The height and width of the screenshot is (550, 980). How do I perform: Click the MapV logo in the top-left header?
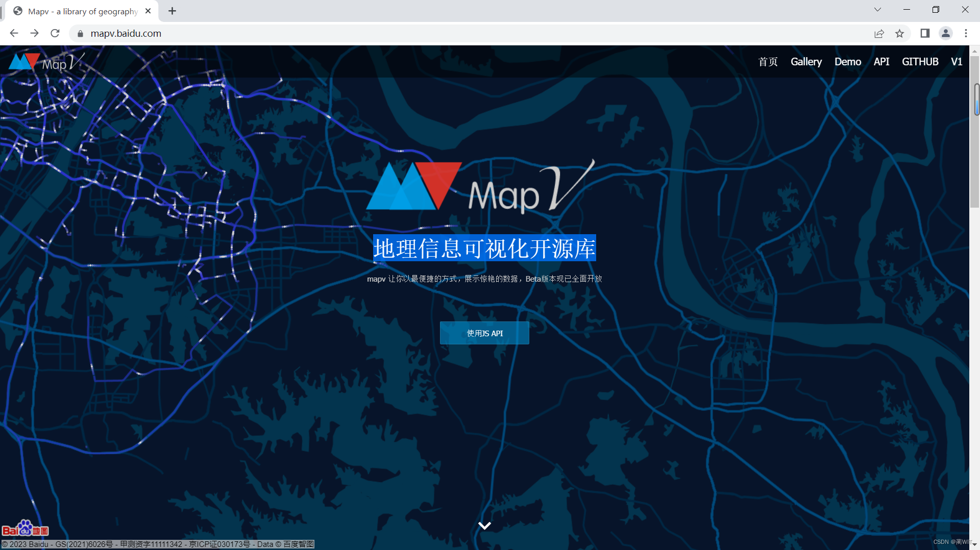point(46,62)
